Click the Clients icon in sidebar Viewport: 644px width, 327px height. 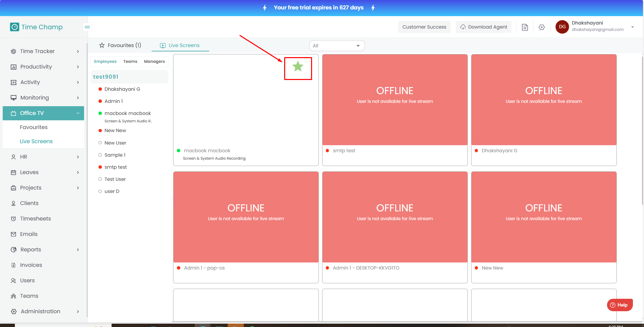tap(13, 203)
